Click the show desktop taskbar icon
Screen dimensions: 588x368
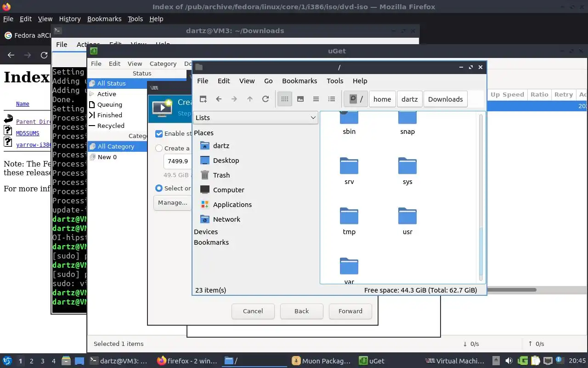(79, 361)
